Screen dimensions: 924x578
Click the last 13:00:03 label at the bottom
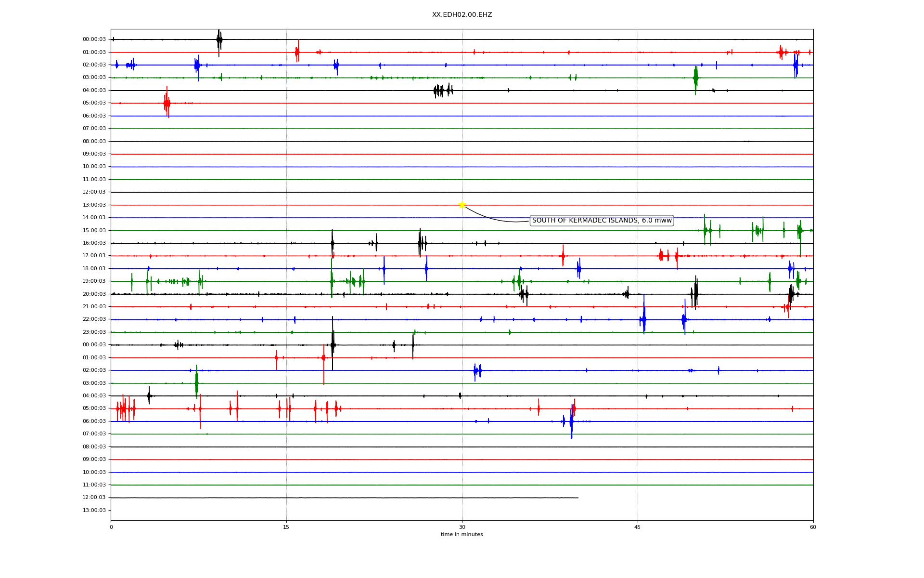[94, 510]
